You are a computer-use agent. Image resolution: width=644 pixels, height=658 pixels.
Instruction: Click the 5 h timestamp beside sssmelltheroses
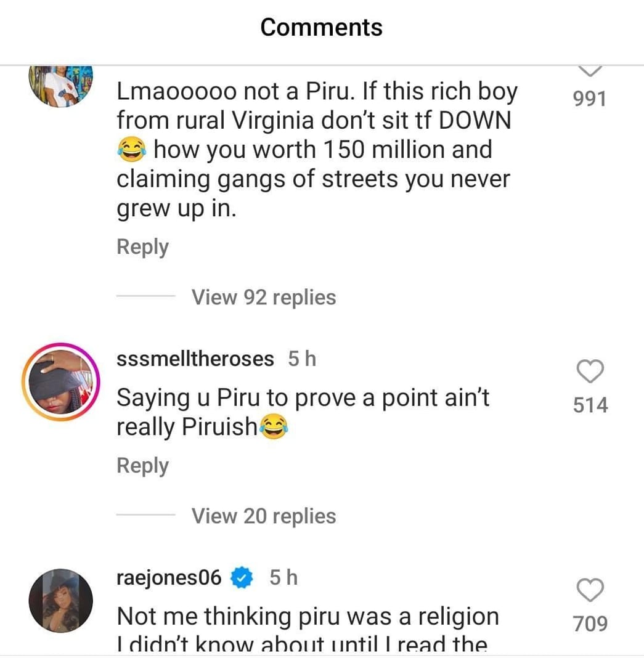tap(302, 359)
